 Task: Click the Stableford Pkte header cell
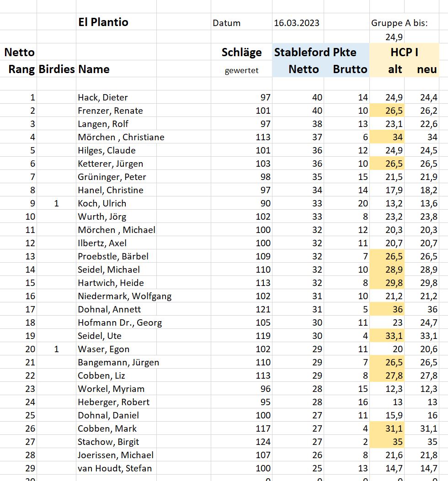click(x=320, y=52)
